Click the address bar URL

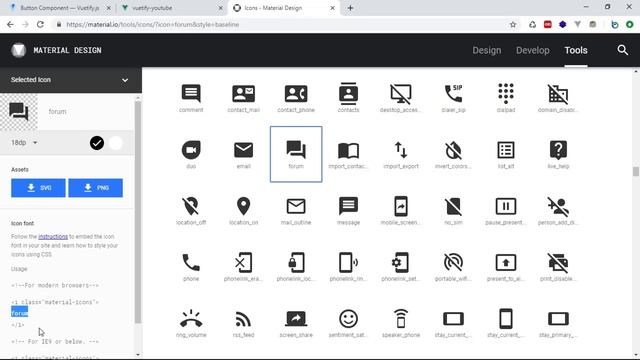click(153, 24)
